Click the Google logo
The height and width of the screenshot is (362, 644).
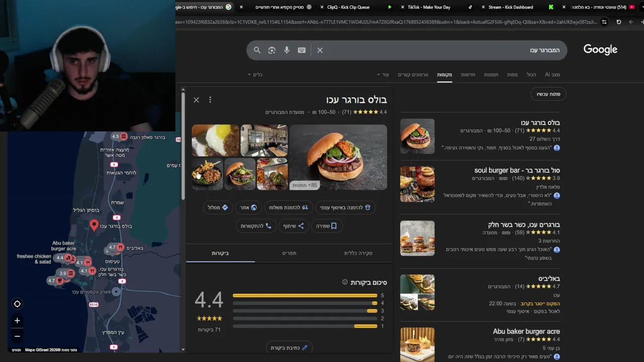pyautogui.click(x=600, y=49)
